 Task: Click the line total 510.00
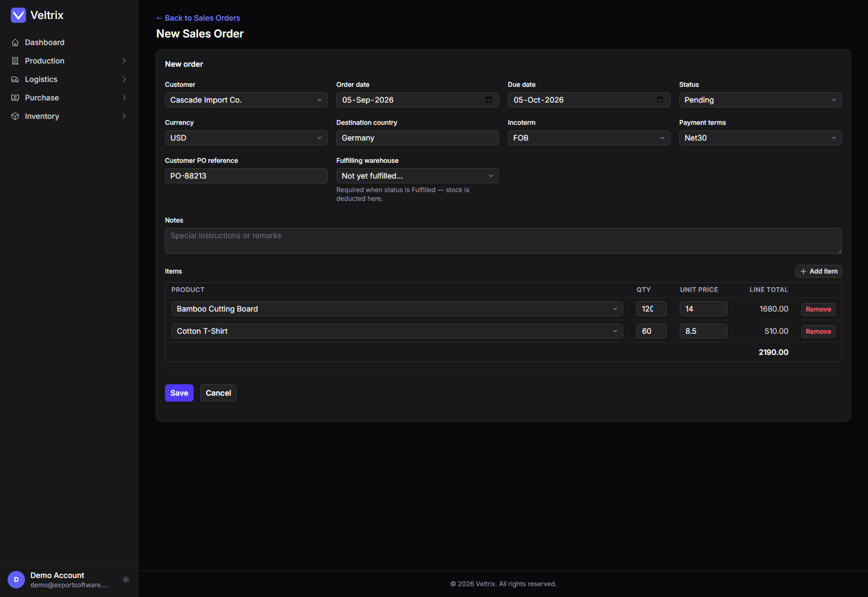(776, 331)
